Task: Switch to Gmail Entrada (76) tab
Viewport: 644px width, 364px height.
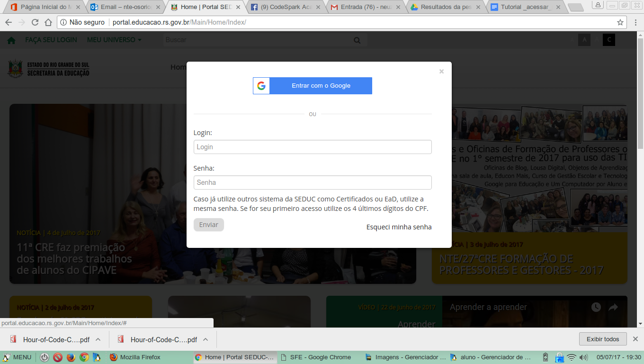Action: [366, 7]
